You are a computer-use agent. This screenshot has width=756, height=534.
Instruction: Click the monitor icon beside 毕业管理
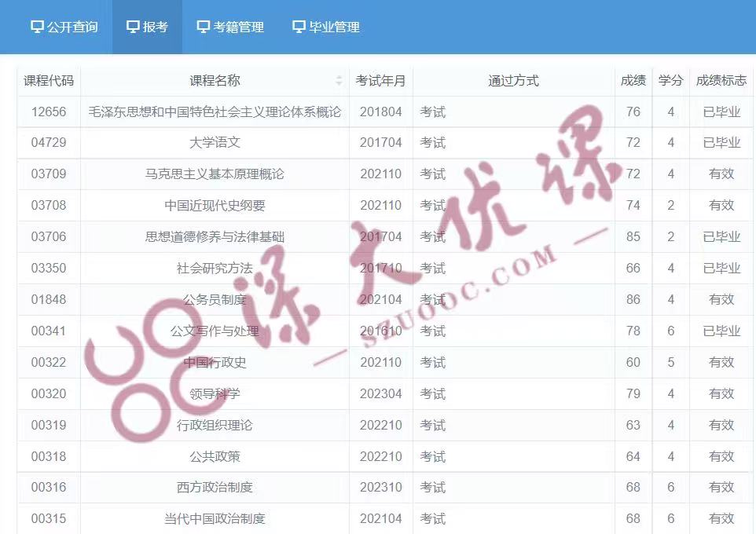tap(297, 26)
